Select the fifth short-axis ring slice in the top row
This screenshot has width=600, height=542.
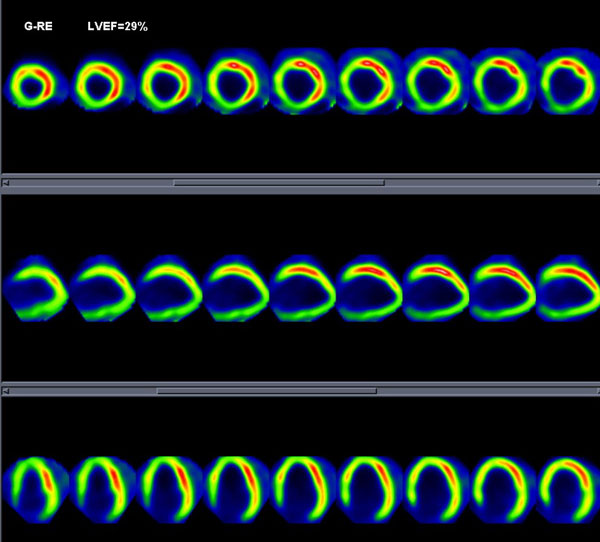(x=302, y=82)
